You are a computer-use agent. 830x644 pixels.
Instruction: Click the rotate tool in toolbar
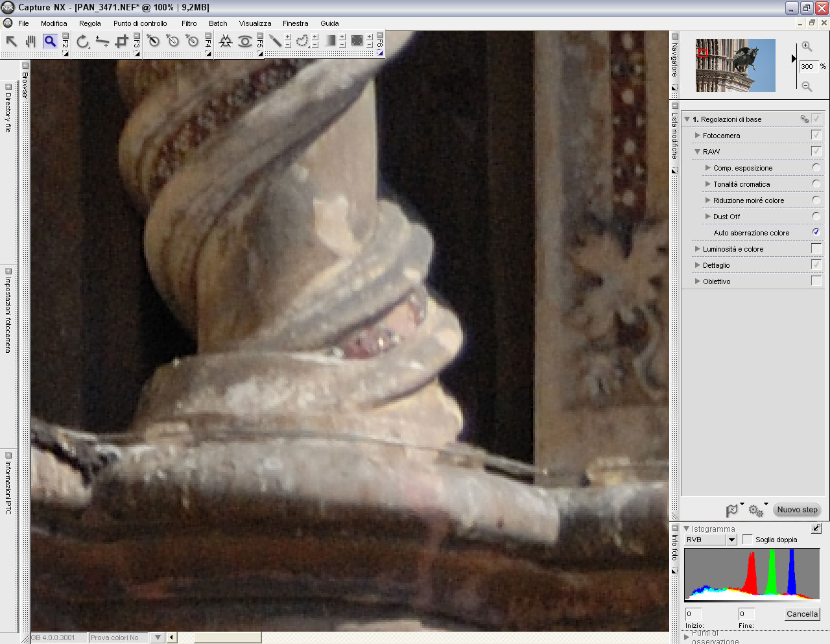[82, 42]
